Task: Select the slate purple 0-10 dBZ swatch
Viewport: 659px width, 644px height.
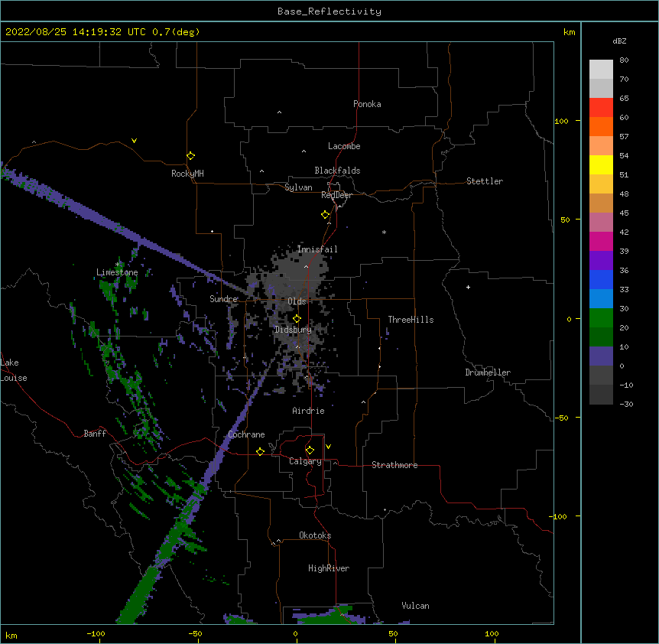Action: (x=601, y=356)
